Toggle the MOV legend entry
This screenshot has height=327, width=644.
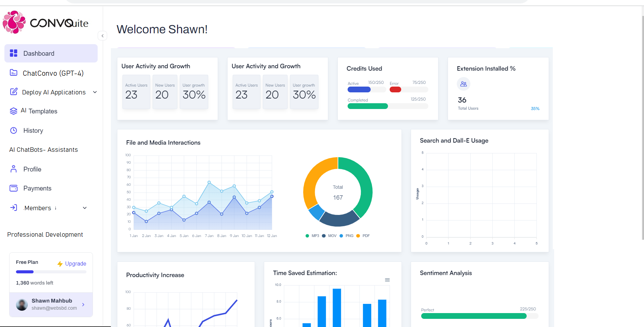[x=329, y=236]
